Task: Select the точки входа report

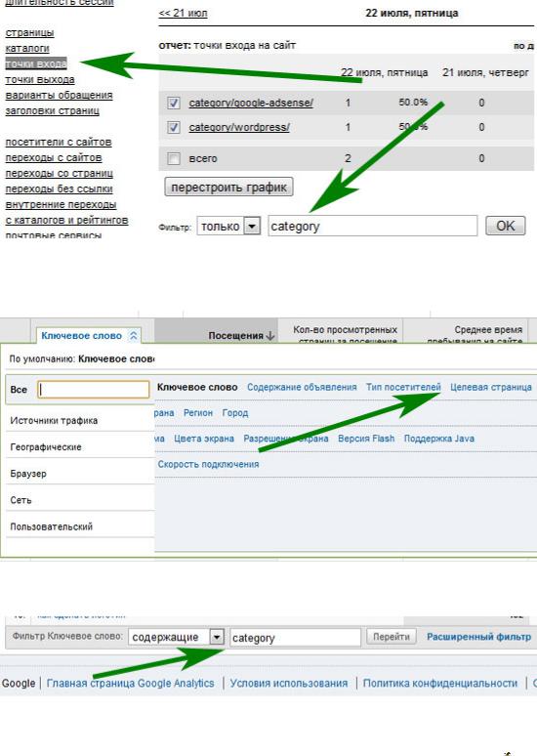Action: click(36, 63)
